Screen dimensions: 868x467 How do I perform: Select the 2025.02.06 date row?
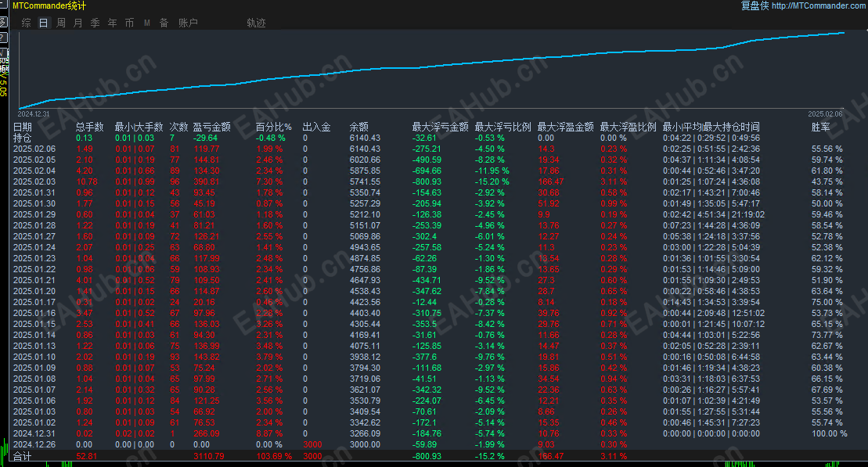tap(34, 149)
